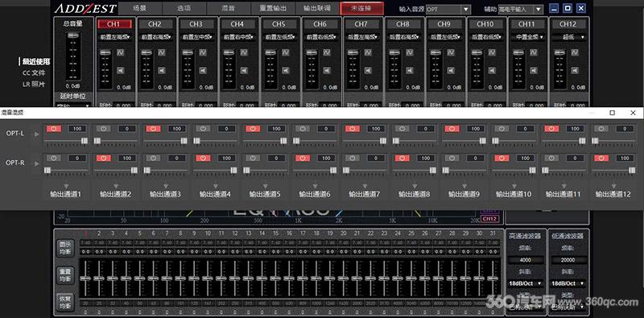Open CH1 前置左高频 speaker type dropdown
Image resolution: width=644 pixels, height=318 pixels.
[x=115, y=37]
